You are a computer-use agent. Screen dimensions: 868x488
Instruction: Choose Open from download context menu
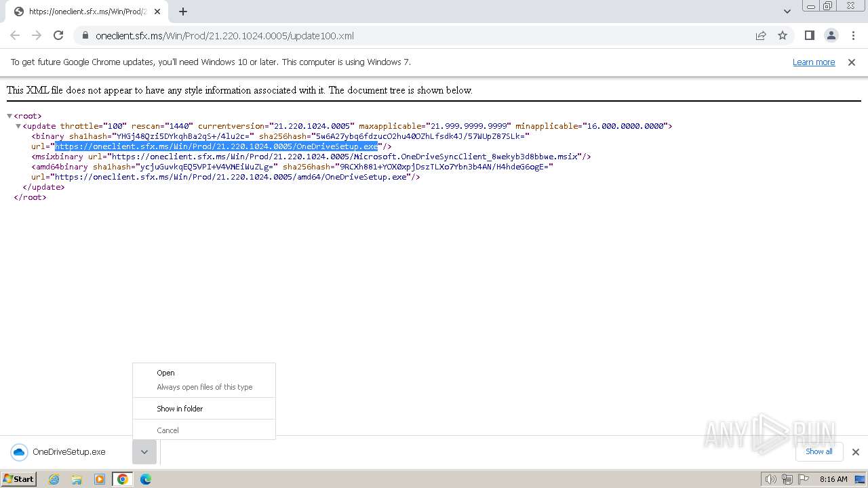click(x=204, y=373)
